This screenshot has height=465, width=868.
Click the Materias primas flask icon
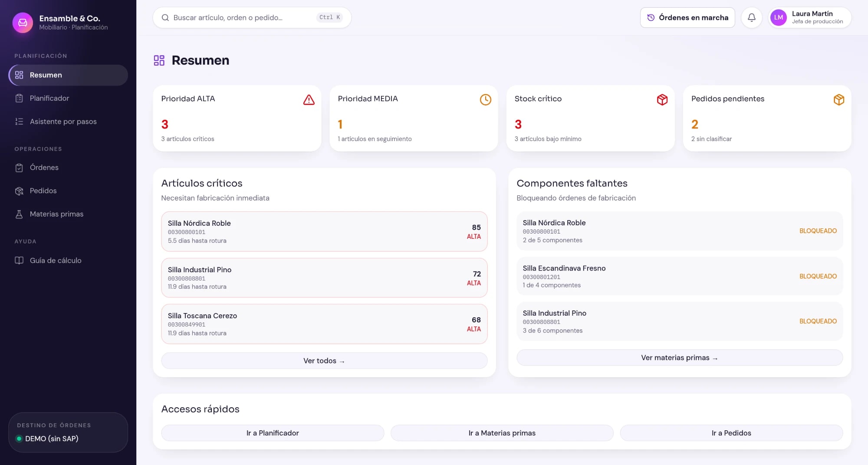[x=19, y=214]
